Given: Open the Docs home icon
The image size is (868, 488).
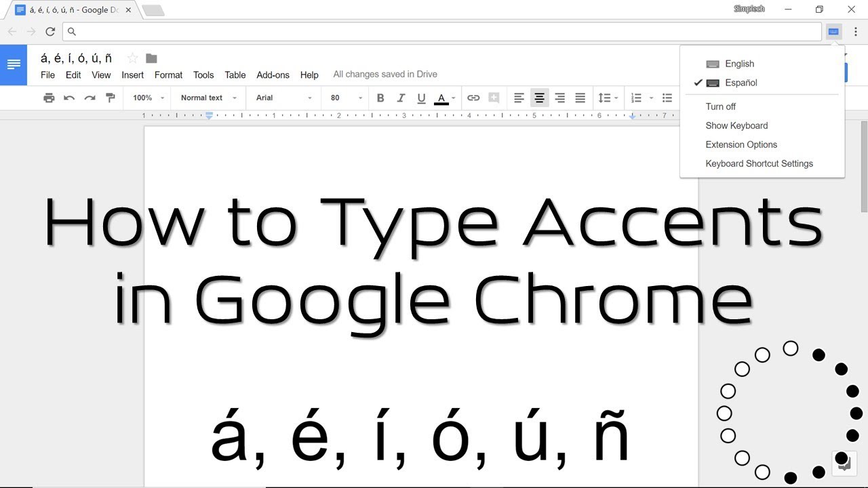Looking at the screenshot, I should point(14,65).
